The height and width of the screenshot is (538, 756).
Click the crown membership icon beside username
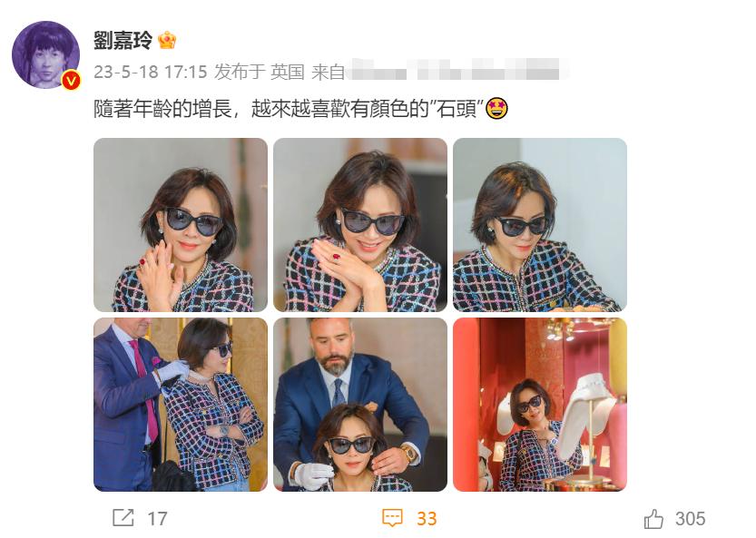pyautogui.click(x=167, y=40)
